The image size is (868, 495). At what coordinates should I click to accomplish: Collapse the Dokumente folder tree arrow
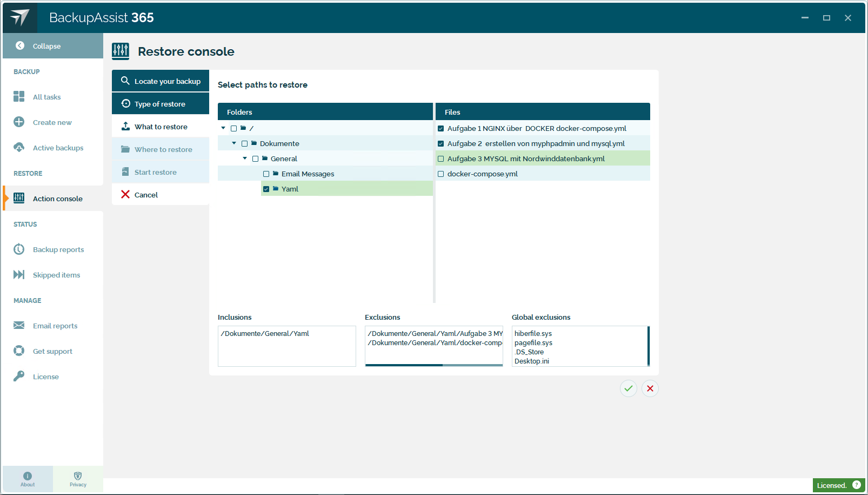234,143
